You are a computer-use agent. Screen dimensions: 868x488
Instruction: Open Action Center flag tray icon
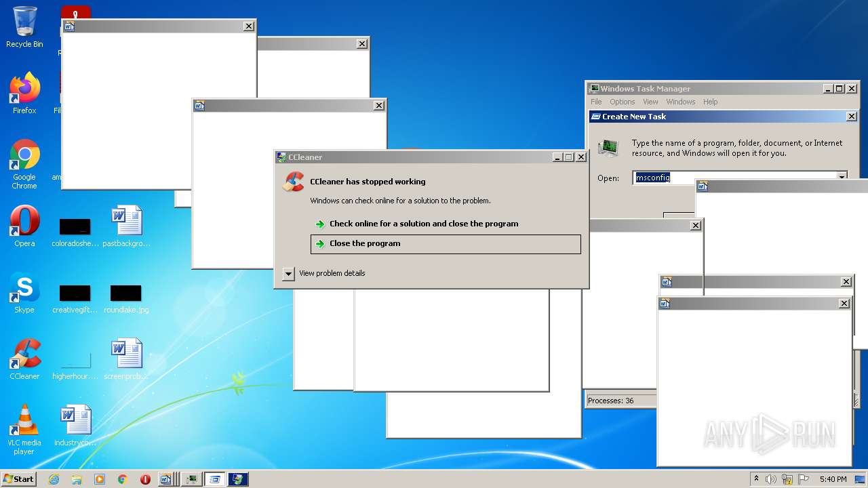[x=802, y=479]
